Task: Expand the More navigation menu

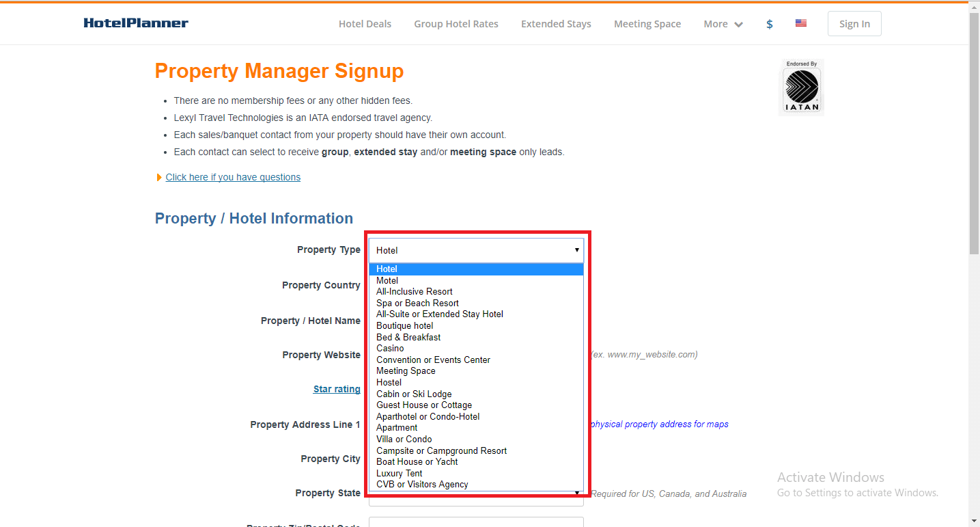Action: pos(723,24)
